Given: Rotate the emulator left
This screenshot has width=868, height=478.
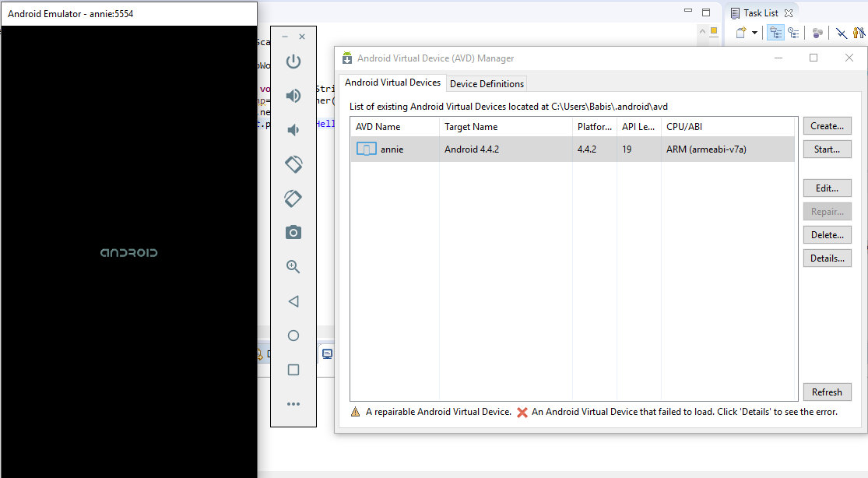Looking at the screenshot, I should click(x=293, y=164).
